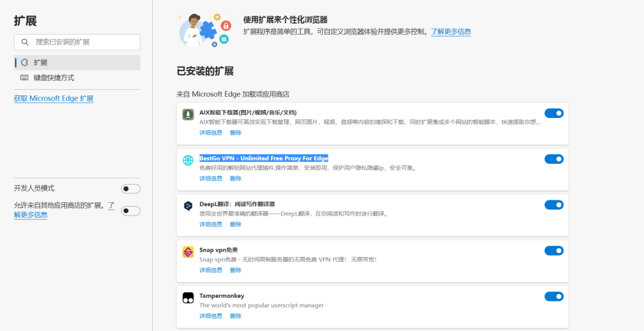The width and height of the screenshot is (644, 331).
Task: Click The world's most popular userscript manager text
Action: coord(262,305)
